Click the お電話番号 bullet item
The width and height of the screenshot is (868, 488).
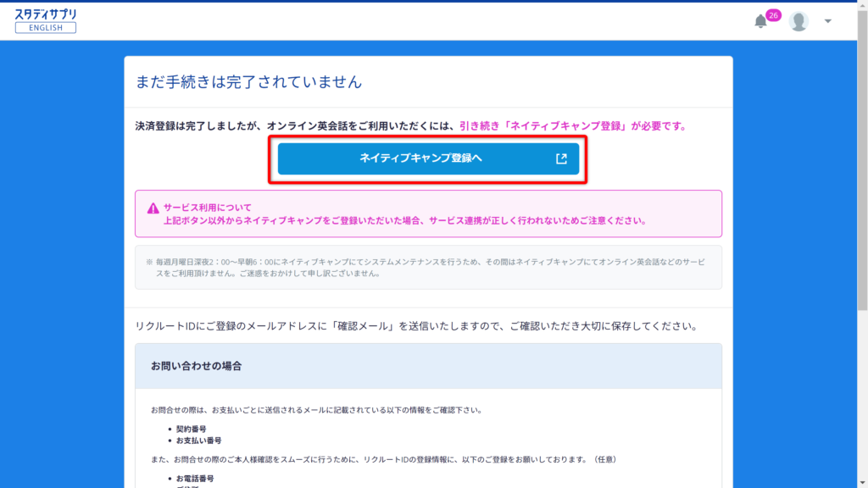pyautogui.click(x=195, y=478)
